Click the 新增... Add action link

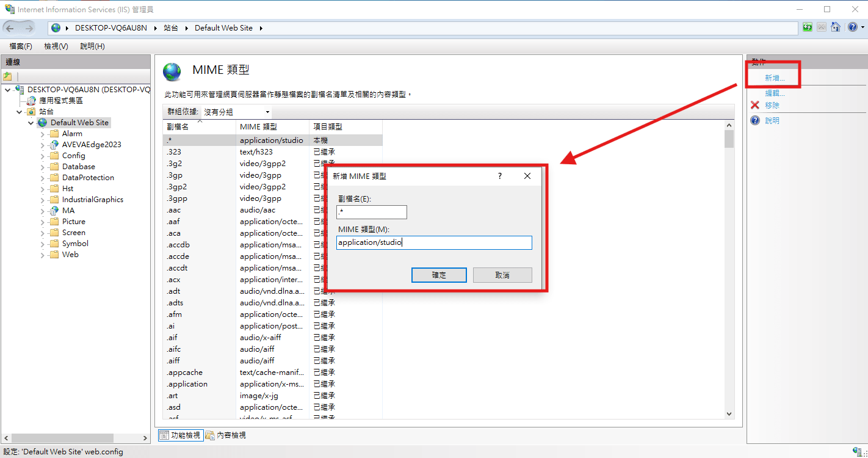click(775, 78)
